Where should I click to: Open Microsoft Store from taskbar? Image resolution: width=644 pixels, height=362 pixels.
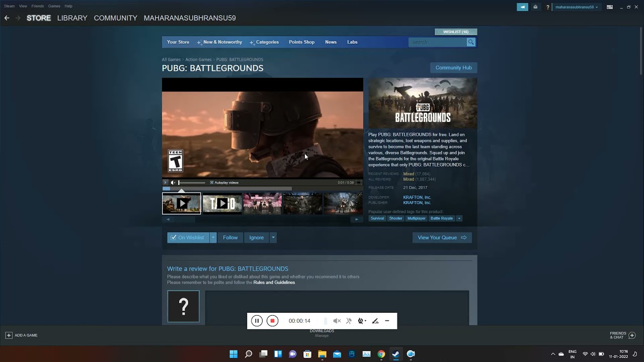point(307,354)
